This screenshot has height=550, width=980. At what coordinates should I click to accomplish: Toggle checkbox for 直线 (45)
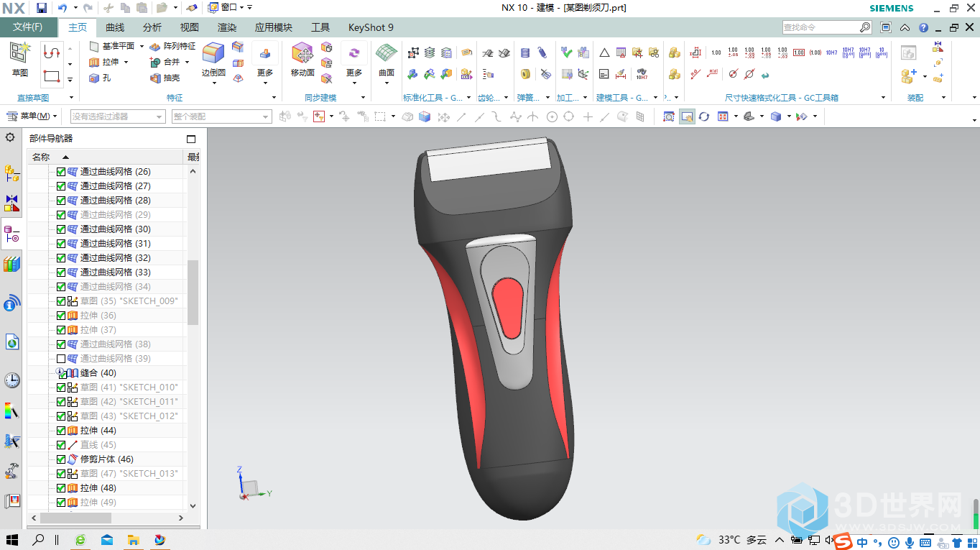click(x=61, y=445)
